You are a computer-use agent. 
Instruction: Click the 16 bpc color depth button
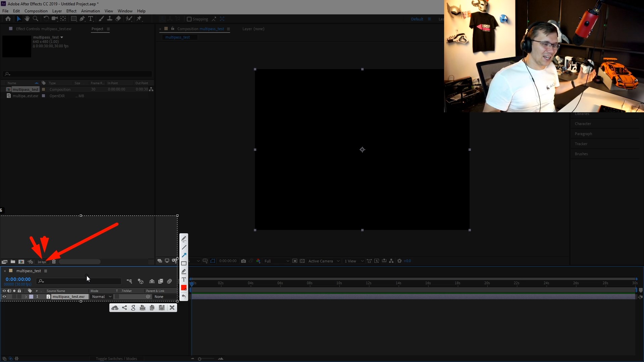click(x=42, y=262)
